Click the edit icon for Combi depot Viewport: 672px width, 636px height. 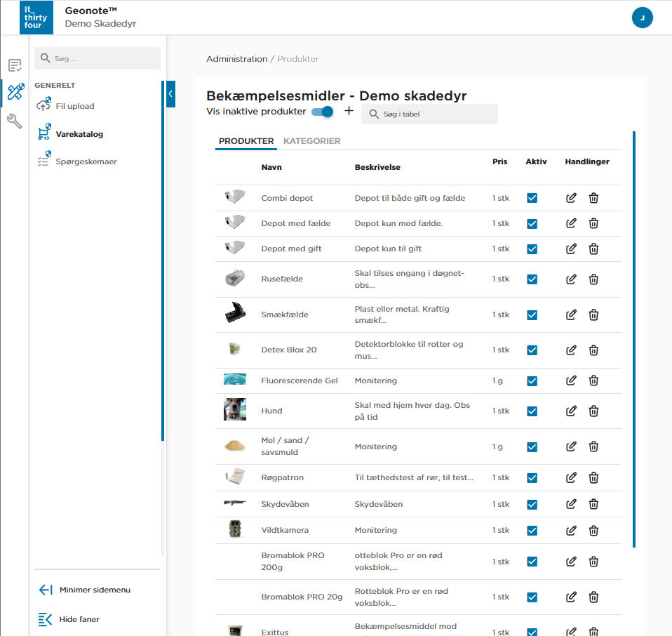[571, 198]
